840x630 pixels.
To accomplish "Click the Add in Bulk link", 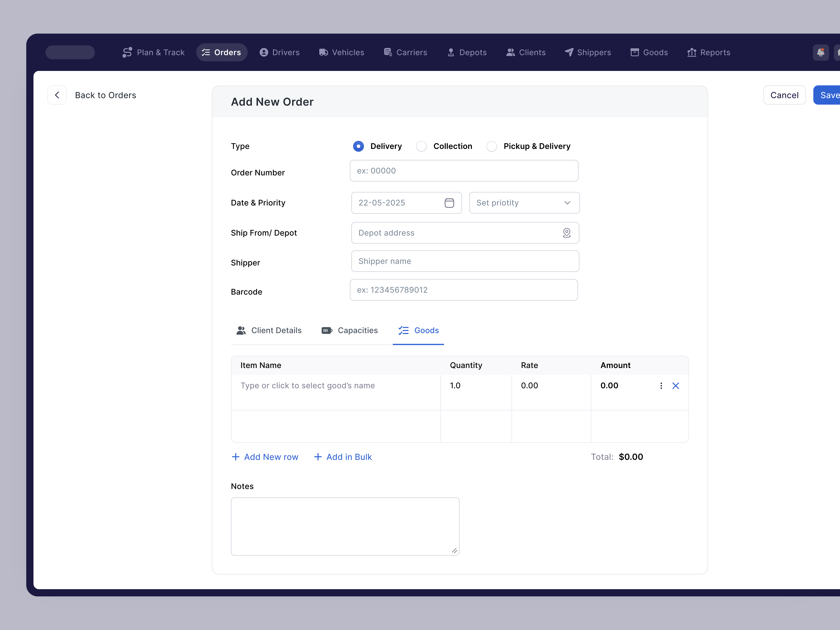I will [343, 457].
